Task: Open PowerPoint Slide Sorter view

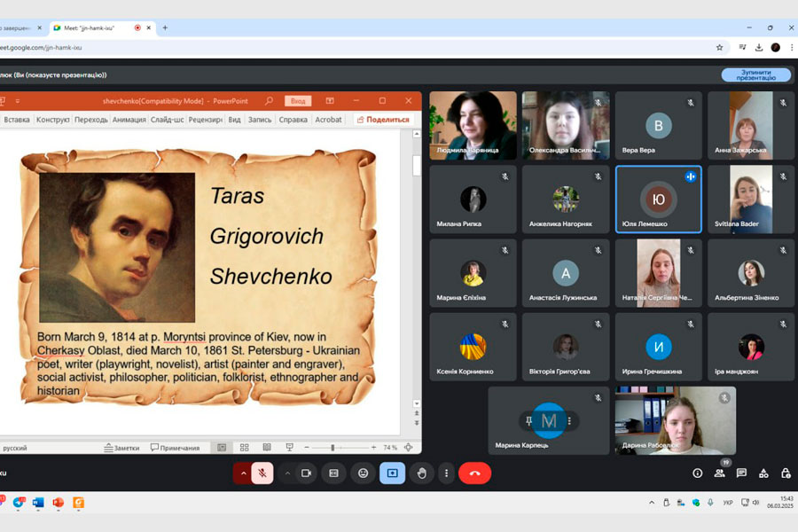Action: [244, 448]
